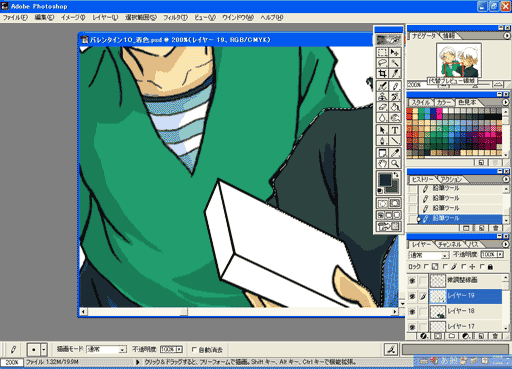Swap foreground and background colors
Viewport: 512px width, 369px height.
point(396,174)
